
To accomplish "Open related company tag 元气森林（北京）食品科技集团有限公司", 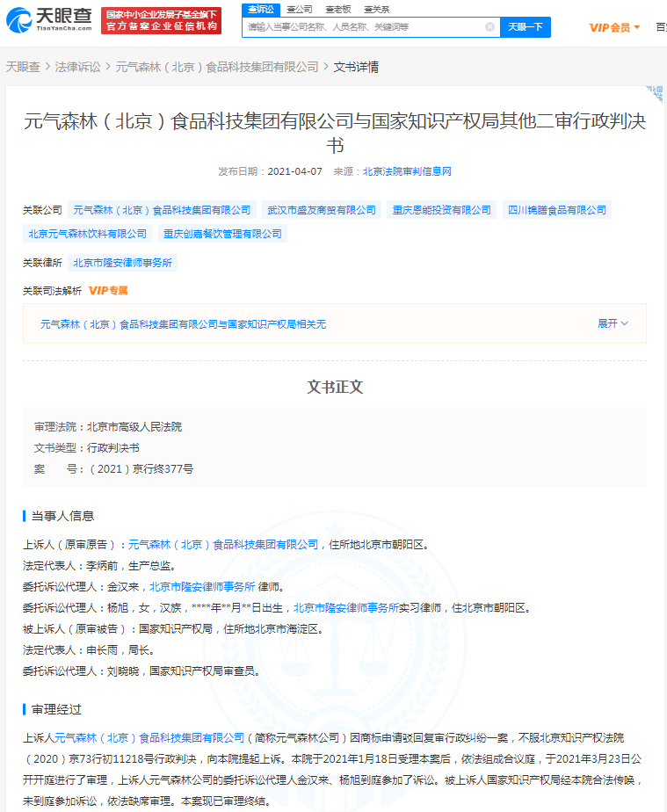I will 162,210.
